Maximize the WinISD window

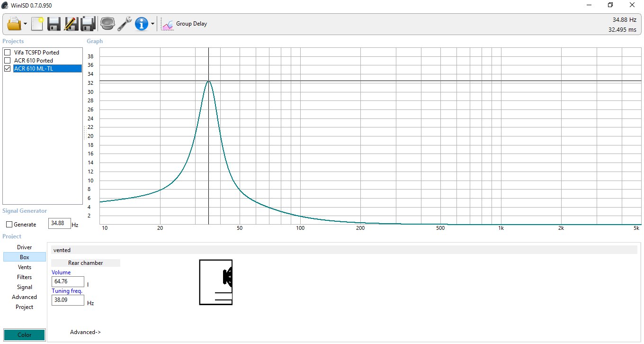610,5
